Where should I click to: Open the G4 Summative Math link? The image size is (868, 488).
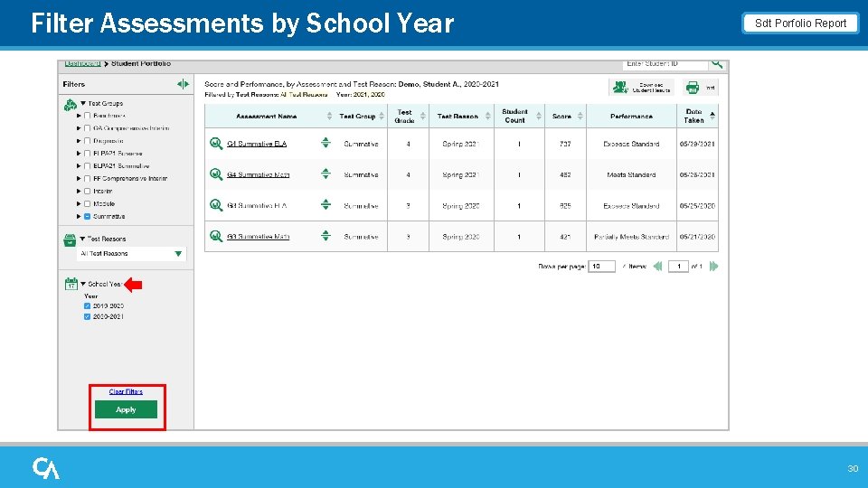point(258,174)
